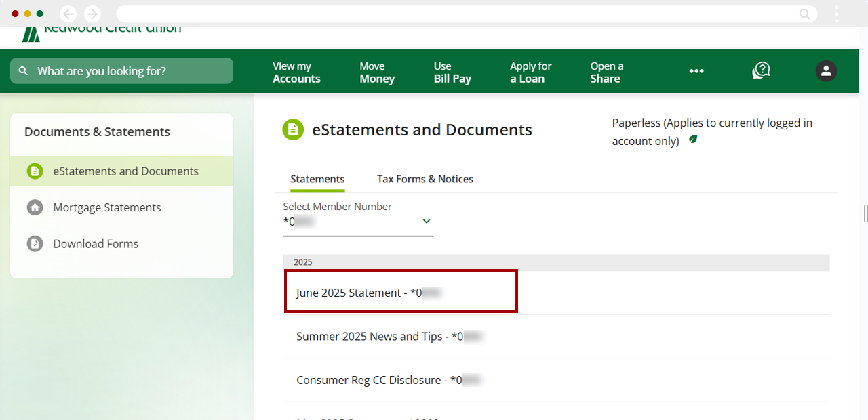Select eStatements and Documents in sidebar

point(122,171)
